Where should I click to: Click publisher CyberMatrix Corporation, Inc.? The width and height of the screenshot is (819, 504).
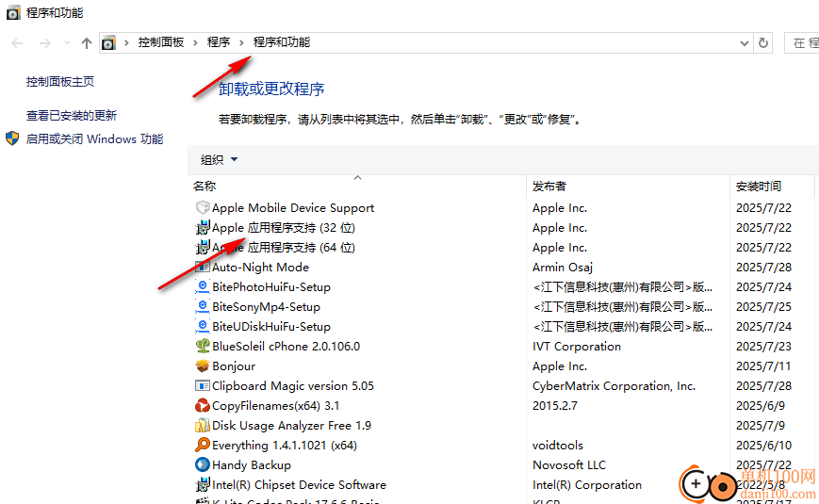pos(614,386)
